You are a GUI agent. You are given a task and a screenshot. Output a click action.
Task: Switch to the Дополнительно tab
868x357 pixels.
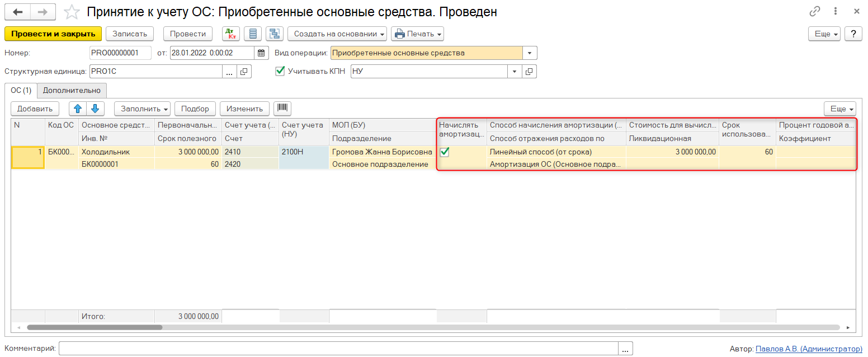(x=72, y=90)
